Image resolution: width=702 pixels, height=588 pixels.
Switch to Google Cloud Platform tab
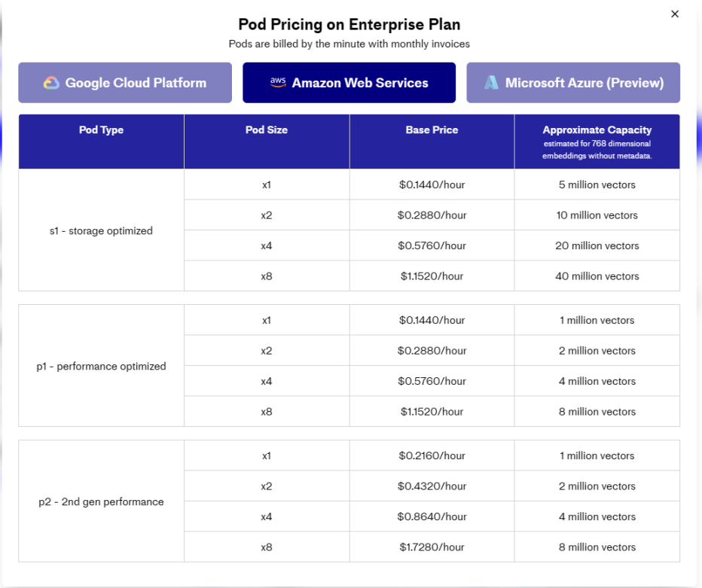[x=125, y=83]
